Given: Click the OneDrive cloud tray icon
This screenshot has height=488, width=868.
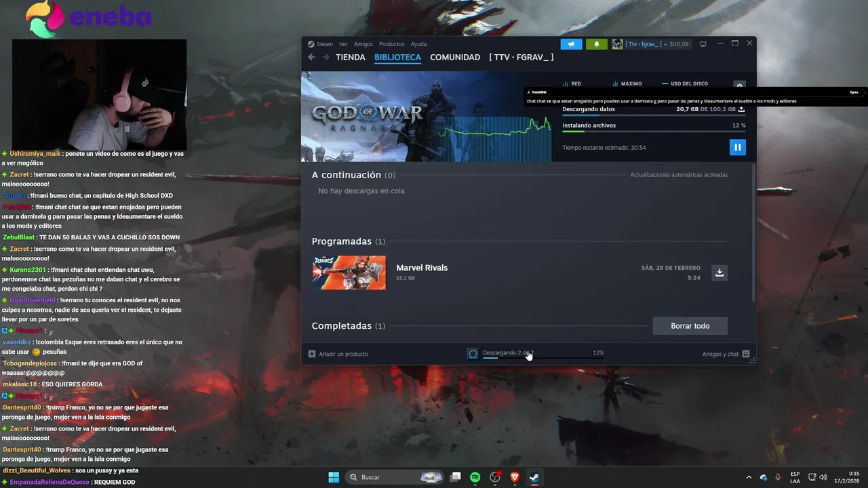Looking at the screenshot, I should 764,477.
